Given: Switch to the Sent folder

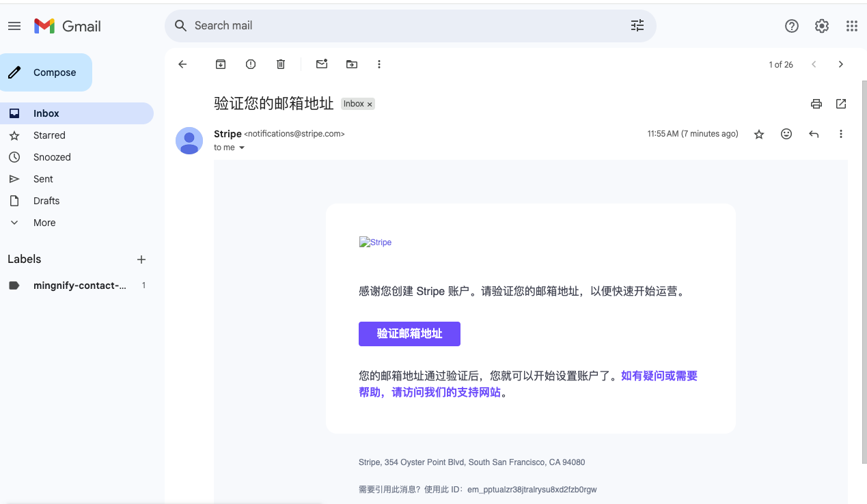Looking at the screenshot, I should tap(43, 178).
